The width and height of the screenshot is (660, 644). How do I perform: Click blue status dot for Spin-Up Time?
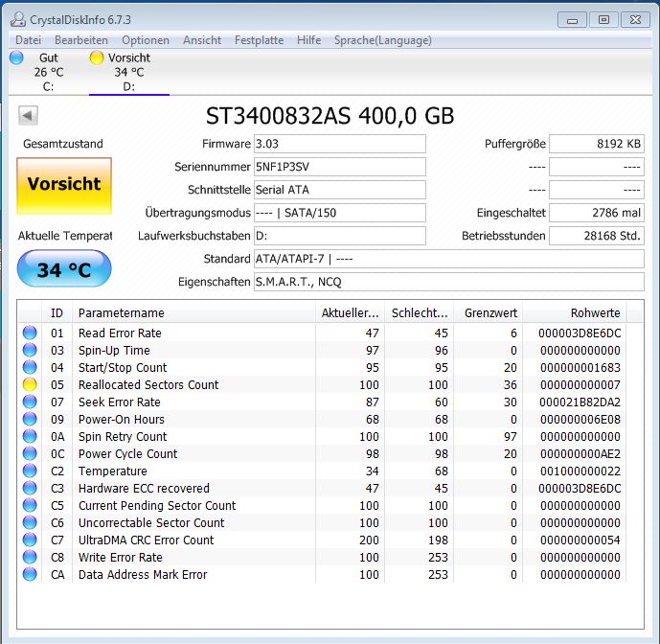coord(30,350)
